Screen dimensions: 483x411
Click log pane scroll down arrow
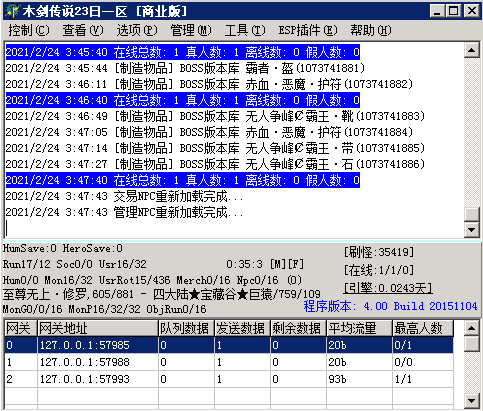point(472,229)
